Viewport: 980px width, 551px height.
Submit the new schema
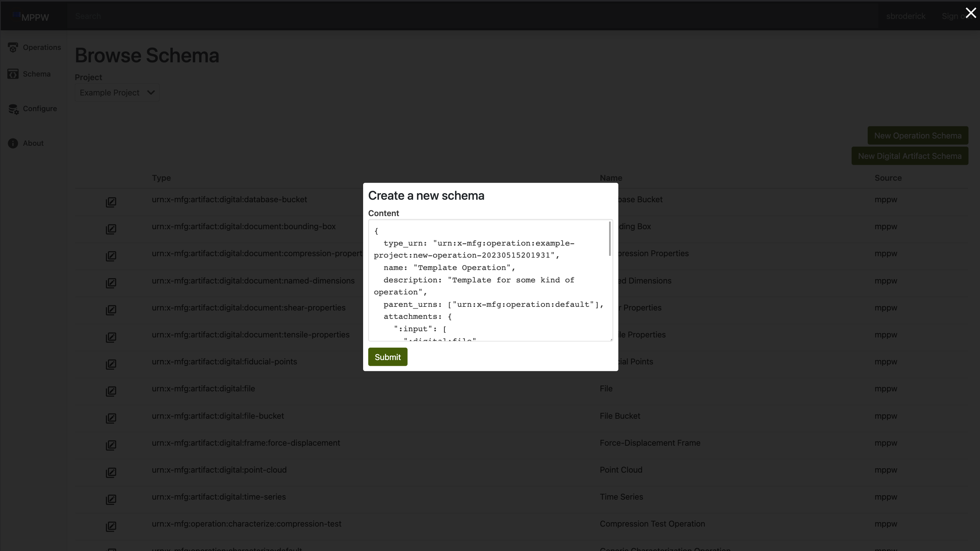pos(388,357)
